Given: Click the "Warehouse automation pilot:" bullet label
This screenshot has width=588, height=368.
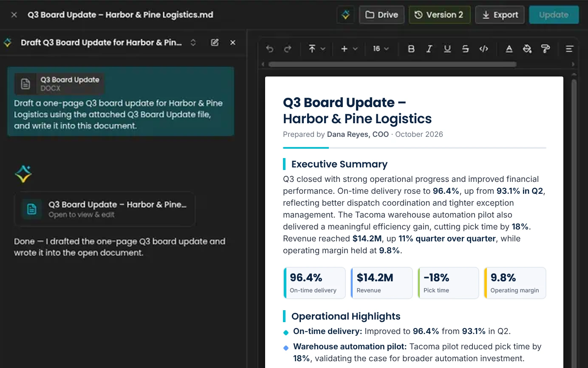Looking at the screenshot, I should pos(350,346).
